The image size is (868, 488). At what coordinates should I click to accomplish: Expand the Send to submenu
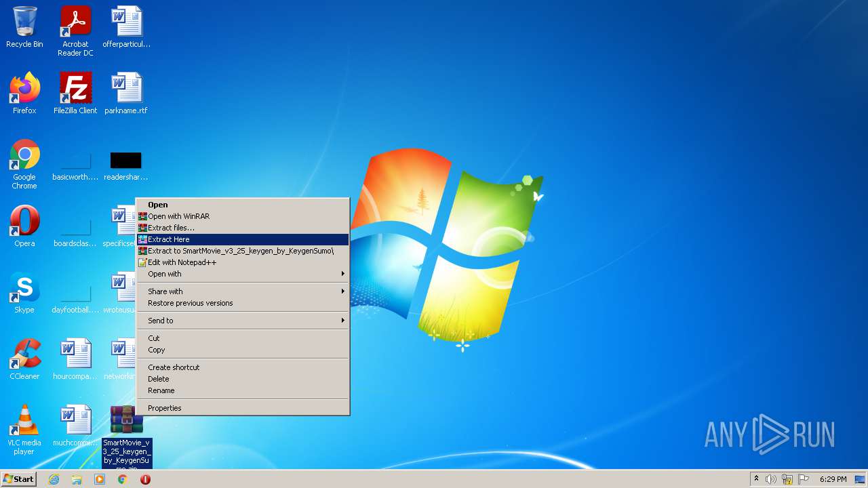coord(243,321)
